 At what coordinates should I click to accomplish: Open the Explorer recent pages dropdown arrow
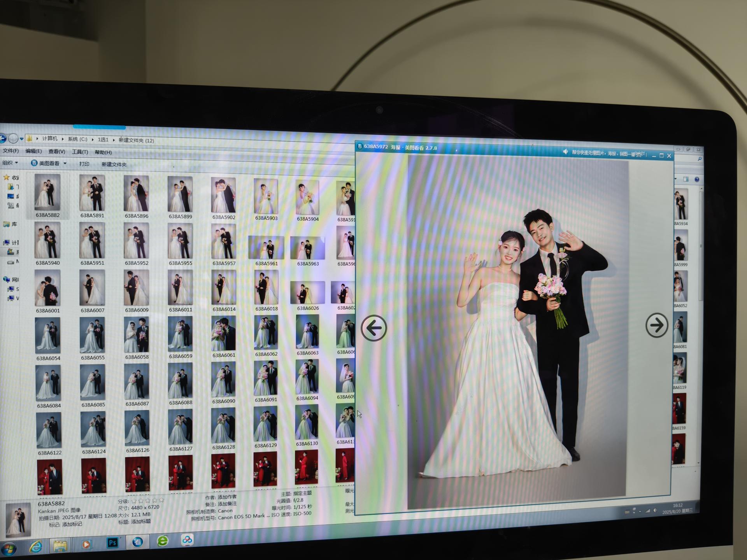(22, 139)
